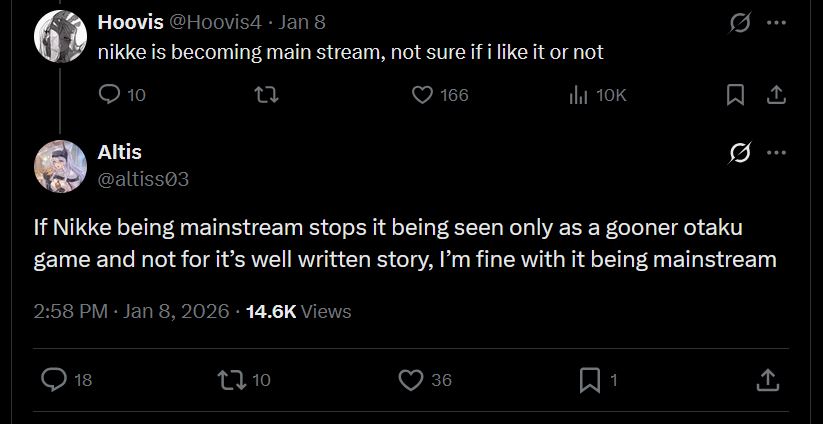The image size is (823, 424).
Task: Click the Hoovis display name
Action: (125, 21)
